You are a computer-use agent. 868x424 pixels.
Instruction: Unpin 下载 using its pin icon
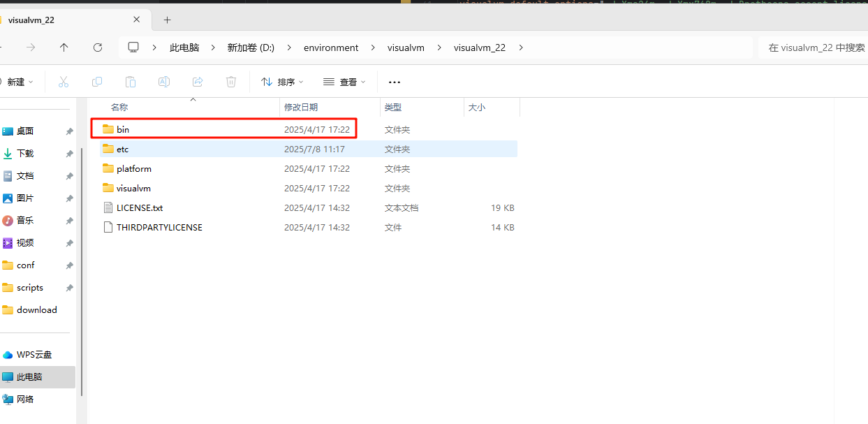pyautogui.click(x=69, y=154)
